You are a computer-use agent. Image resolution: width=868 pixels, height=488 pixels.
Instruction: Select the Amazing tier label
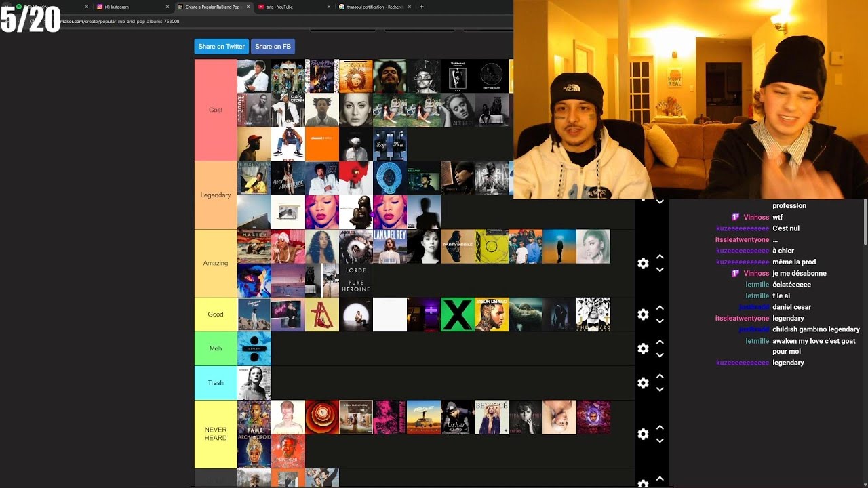(216, 263)
